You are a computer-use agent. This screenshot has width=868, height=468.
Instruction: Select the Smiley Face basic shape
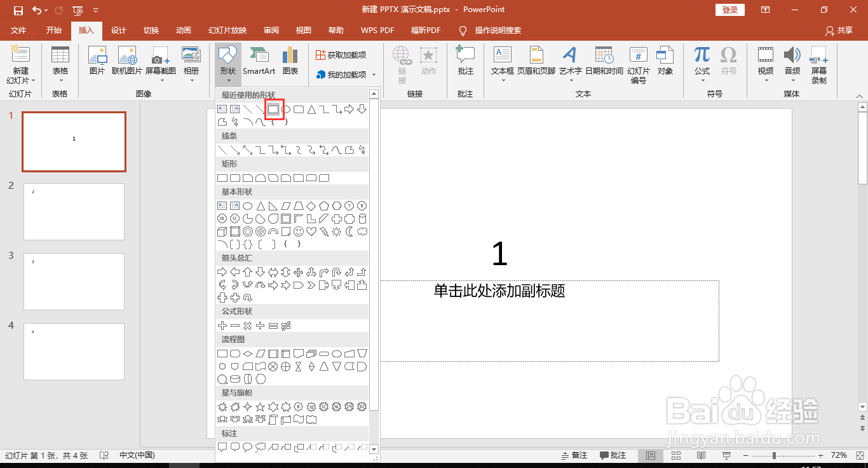tap(299, 231)
